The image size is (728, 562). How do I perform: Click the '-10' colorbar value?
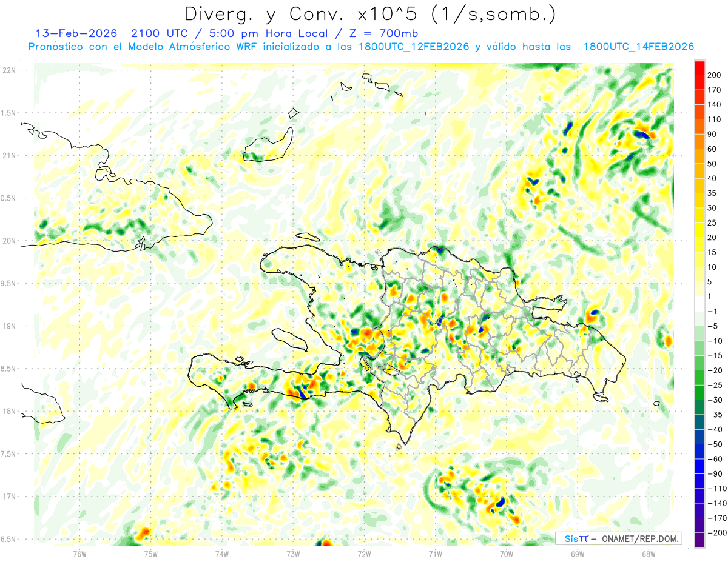[715, 341]
